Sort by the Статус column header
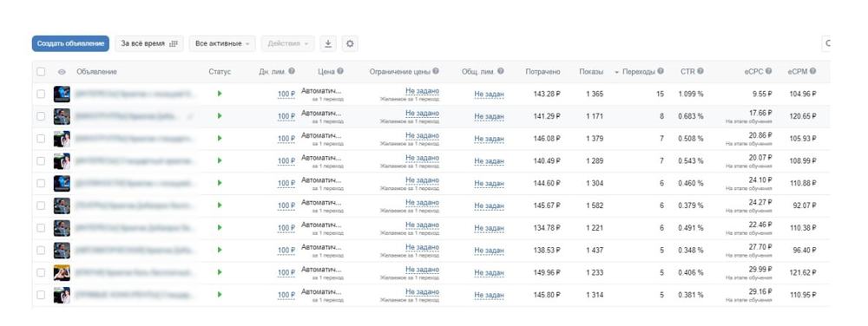The image size is (868, 326). point(220,72)
